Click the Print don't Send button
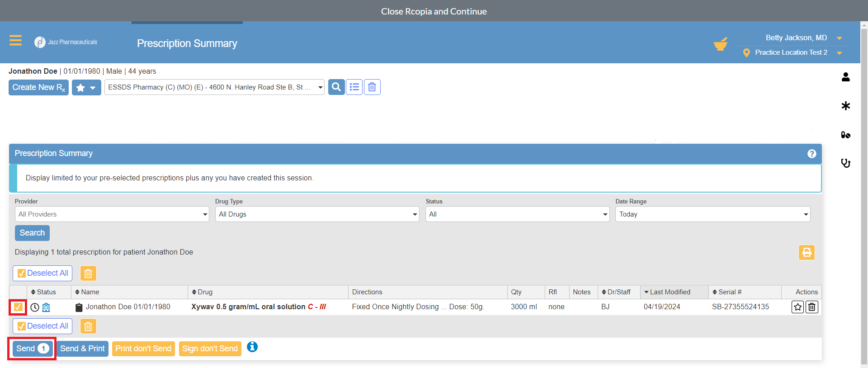 pos(143,349)
